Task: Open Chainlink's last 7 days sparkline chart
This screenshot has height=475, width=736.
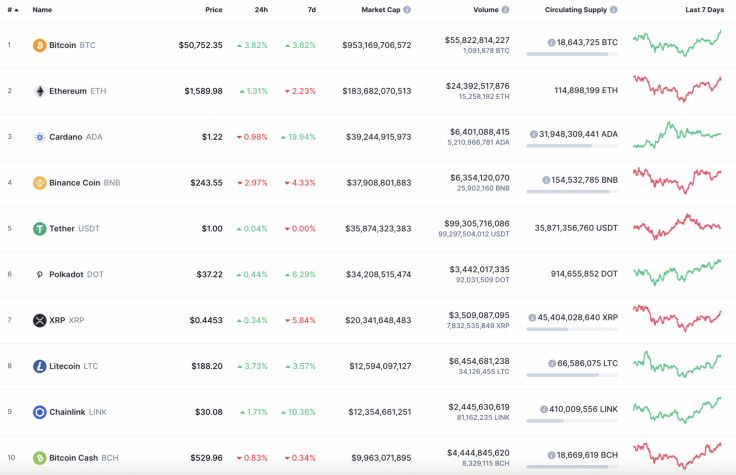Action: coord(677,410)
